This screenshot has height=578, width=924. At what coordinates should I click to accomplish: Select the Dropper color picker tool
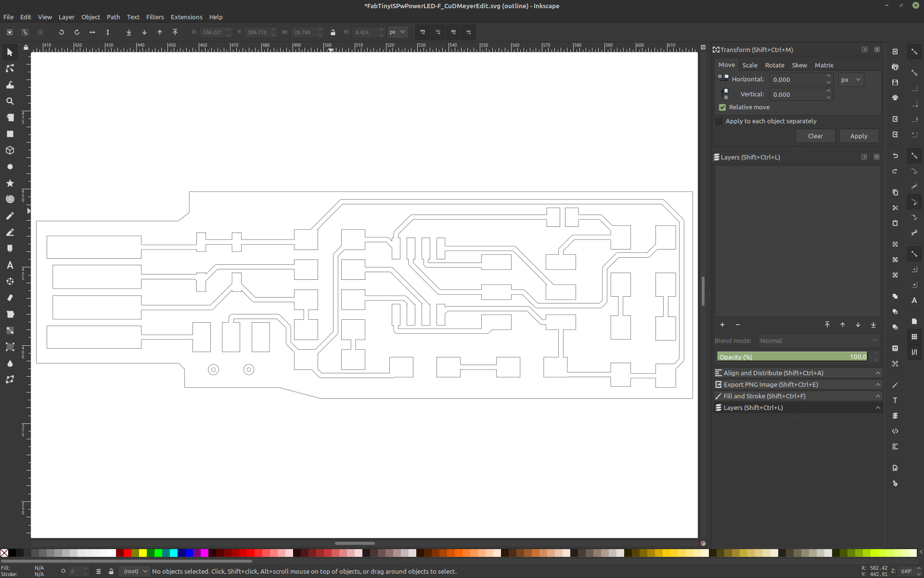pyautogui.click(x=10, y=363)
